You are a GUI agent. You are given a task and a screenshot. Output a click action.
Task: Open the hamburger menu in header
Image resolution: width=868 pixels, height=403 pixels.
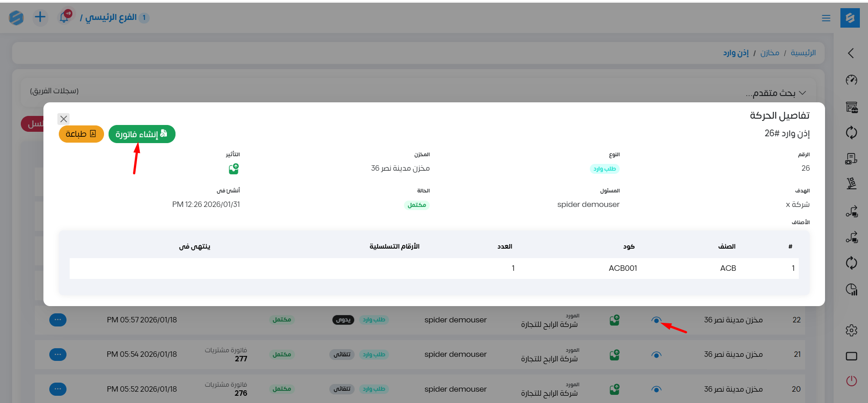click(826, 18)
